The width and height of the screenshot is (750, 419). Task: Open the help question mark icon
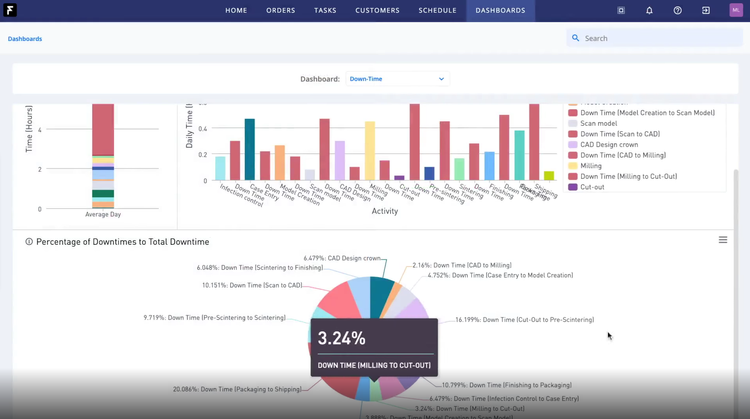677,11
